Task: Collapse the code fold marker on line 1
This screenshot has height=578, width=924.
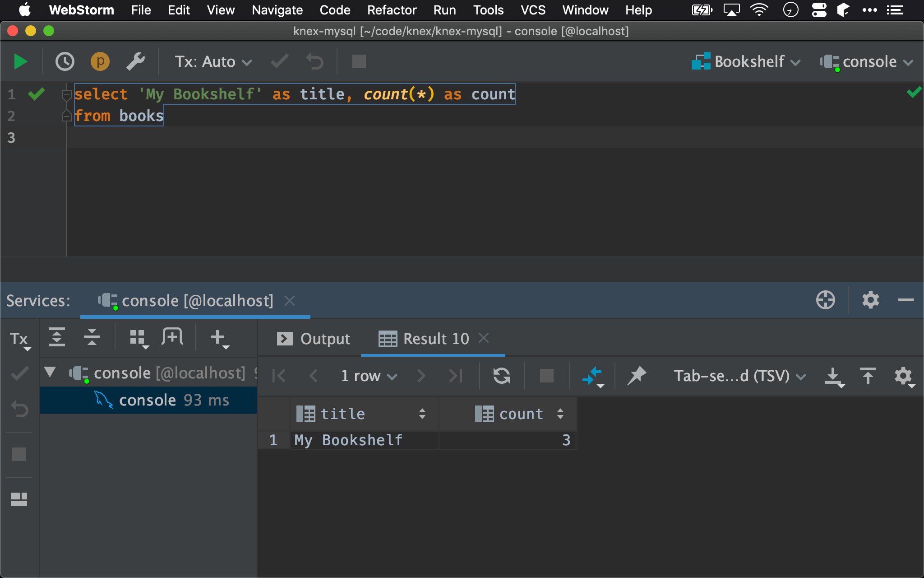Action: pyautogui.click(x=66, y=95)
